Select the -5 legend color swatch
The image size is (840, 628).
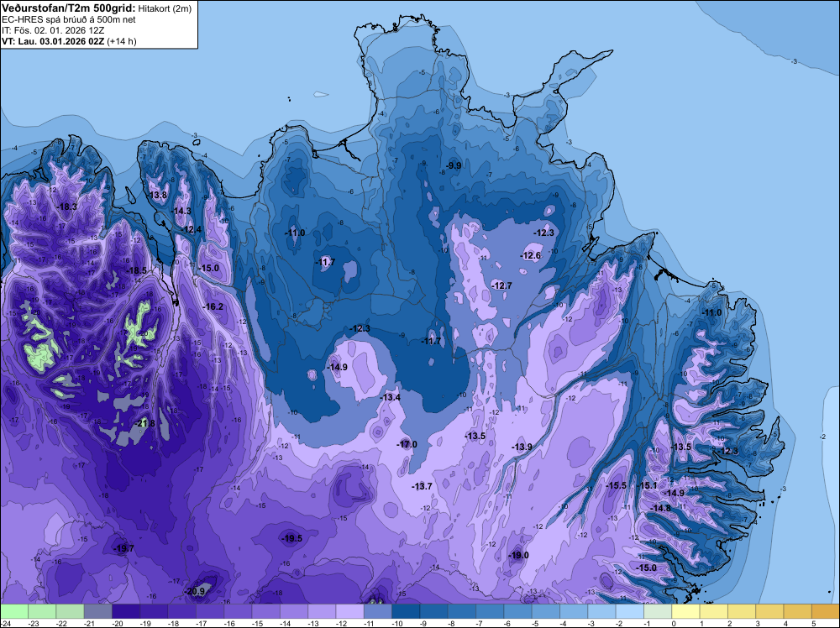tap(546, 611)
